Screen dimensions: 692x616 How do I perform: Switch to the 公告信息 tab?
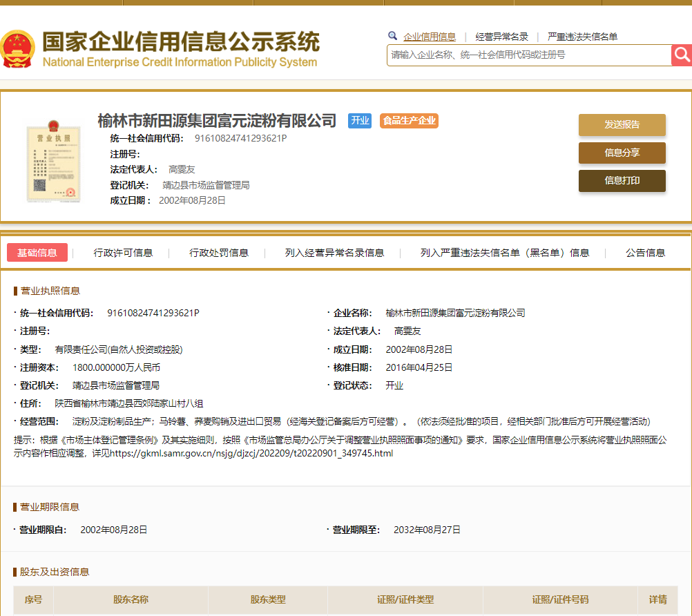[x=645, y=253]
